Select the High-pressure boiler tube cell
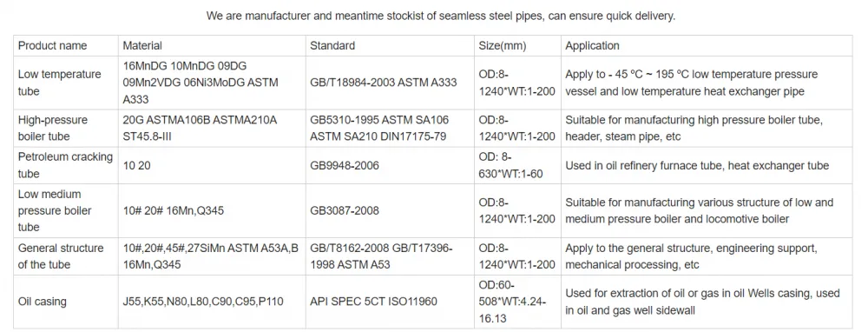The height and width of the screenshot is (332, 868). [66, 128]
